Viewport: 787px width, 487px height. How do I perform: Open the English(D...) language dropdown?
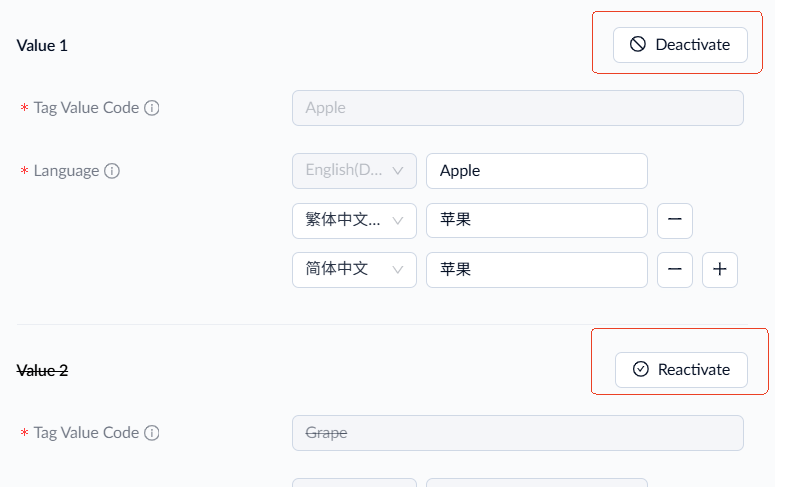click(354, 171)
